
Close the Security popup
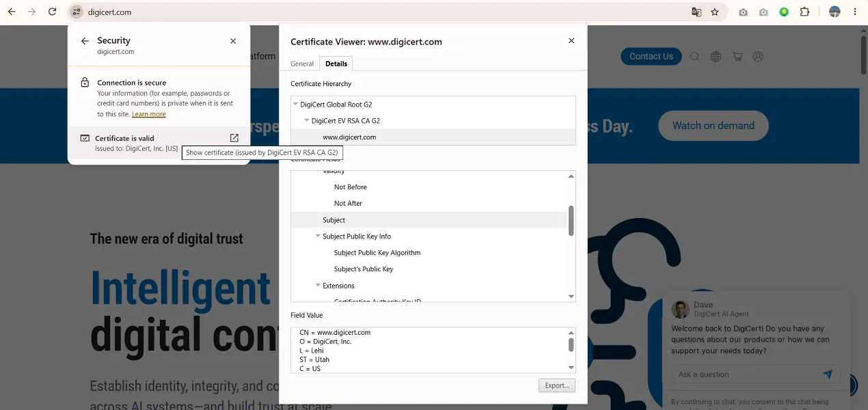point(233,41)
